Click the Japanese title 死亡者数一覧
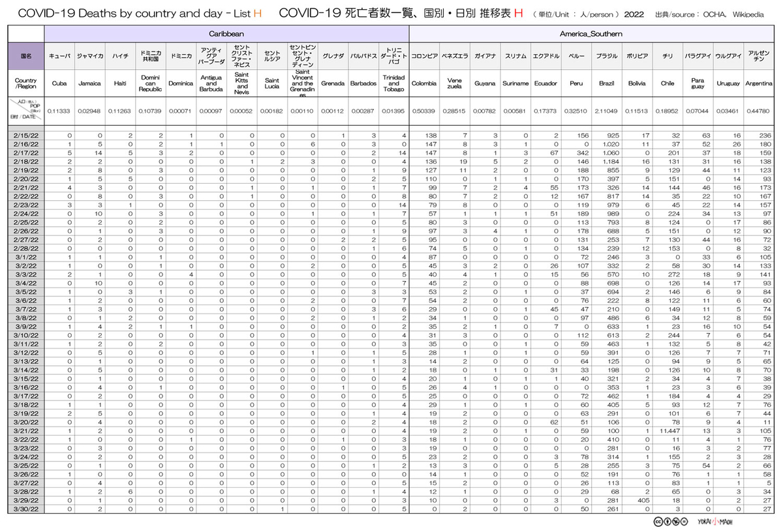This screenshot has height=532, width=783. point(379,13)
